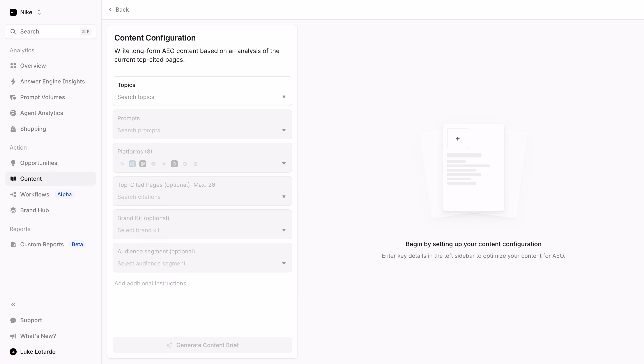The height and width of the screenshot is (364, 644).
Task: Open the Agent Analytics menu item
Action: [51, 113]
